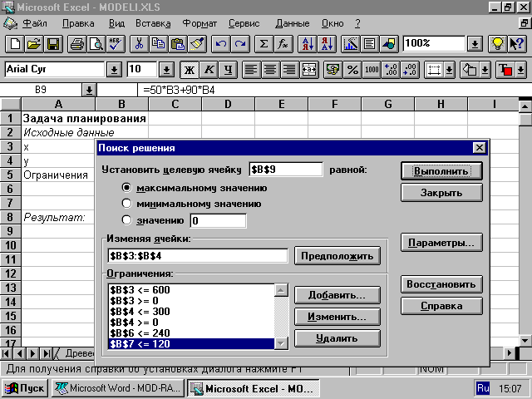Click Center Across Columns icon
Screen dimensions: 532x399
coord(309,70)
